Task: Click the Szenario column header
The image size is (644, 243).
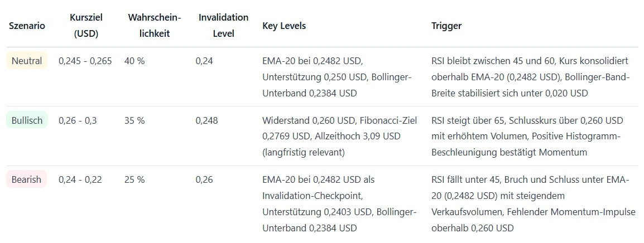Action: [27, 26]
